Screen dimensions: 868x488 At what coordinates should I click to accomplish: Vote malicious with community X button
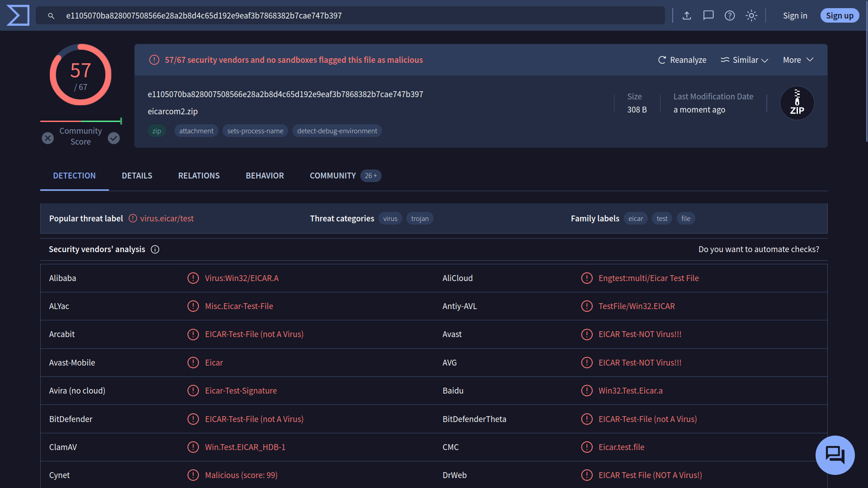click(x=48, y=138)
